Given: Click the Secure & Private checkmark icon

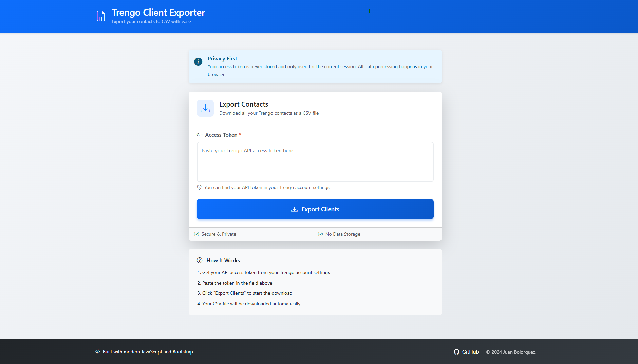Looking at the screenshot, I should 196,234.
